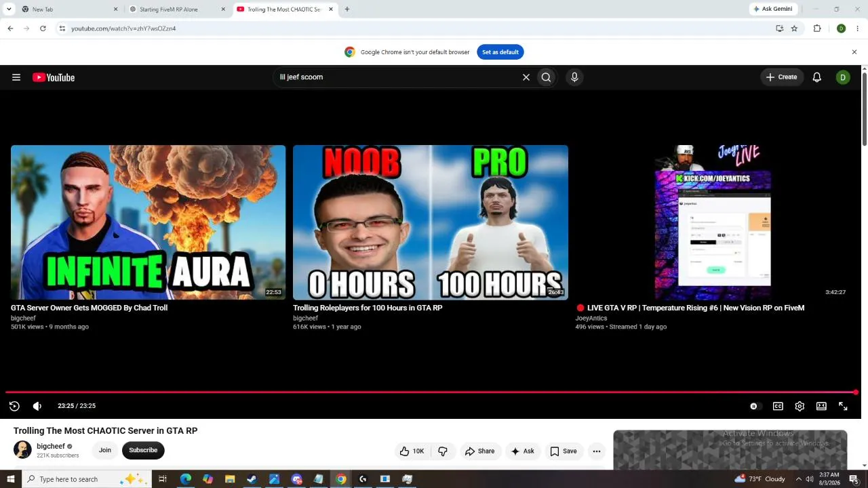Join the bigcheef channel membership
The width and height of the screenshot is (868, 488).
click(105, 450)
